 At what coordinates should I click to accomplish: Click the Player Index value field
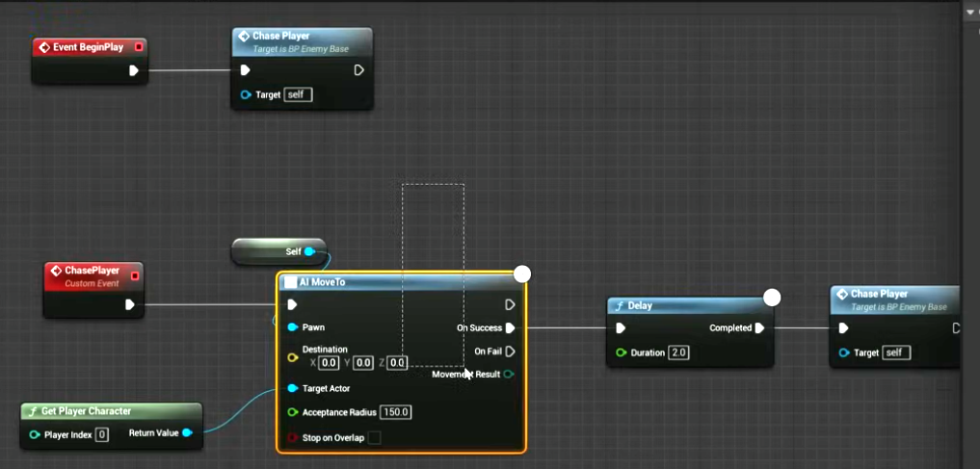(x=101, y=434)
